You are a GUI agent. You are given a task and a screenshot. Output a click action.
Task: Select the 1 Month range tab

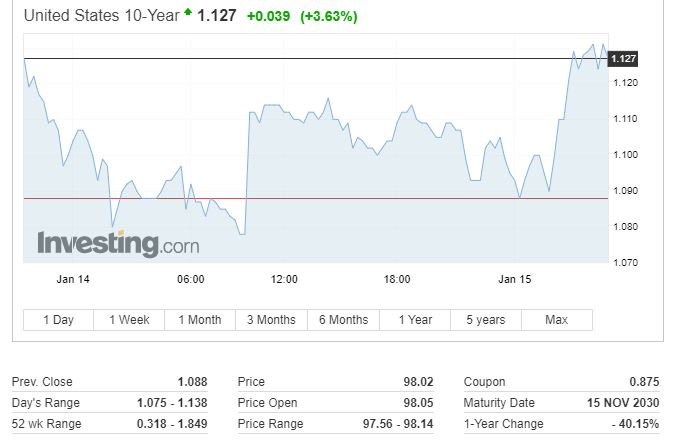click(200, 320)
